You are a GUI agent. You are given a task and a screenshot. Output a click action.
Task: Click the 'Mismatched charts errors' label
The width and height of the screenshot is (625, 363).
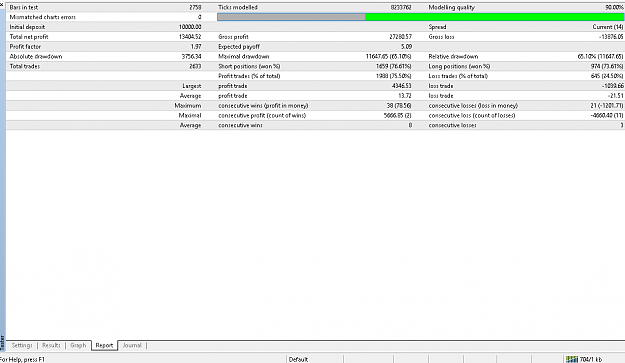[x=43, y=17]
